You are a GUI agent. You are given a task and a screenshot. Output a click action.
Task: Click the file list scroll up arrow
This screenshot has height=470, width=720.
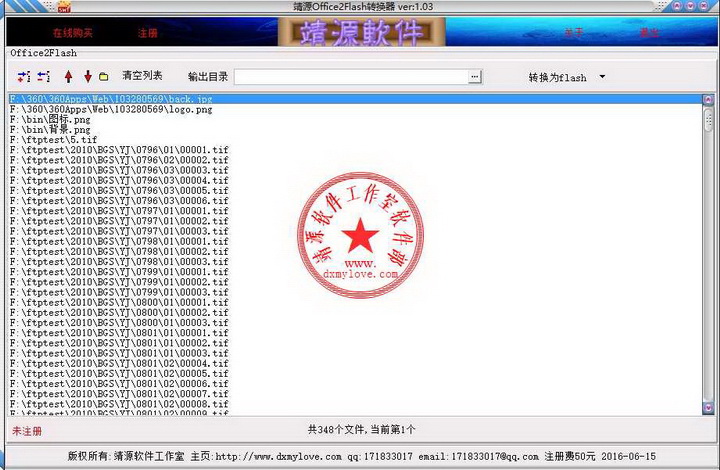coord(708,99)
